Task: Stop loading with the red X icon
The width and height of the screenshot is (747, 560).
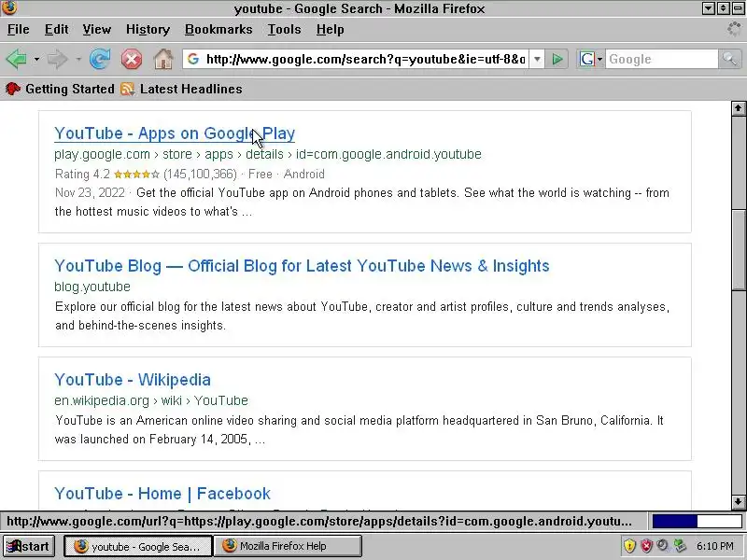Action: point(132,60)
